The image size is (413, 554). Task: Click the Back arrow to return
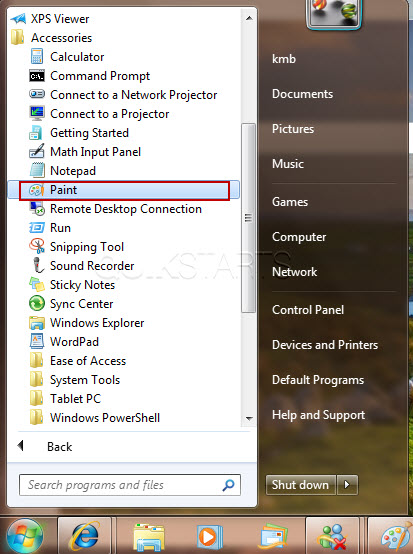[20, 446]
